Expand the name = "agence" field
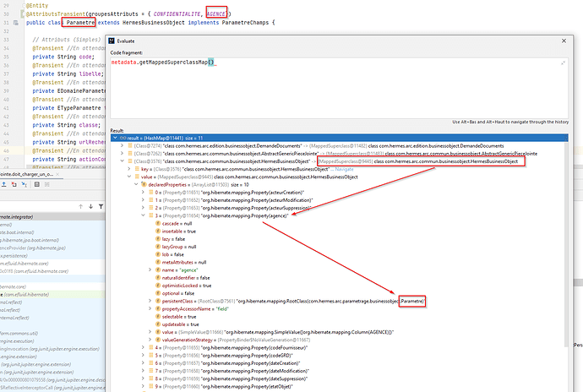This screenshot has height=392, width=583. 150,270
